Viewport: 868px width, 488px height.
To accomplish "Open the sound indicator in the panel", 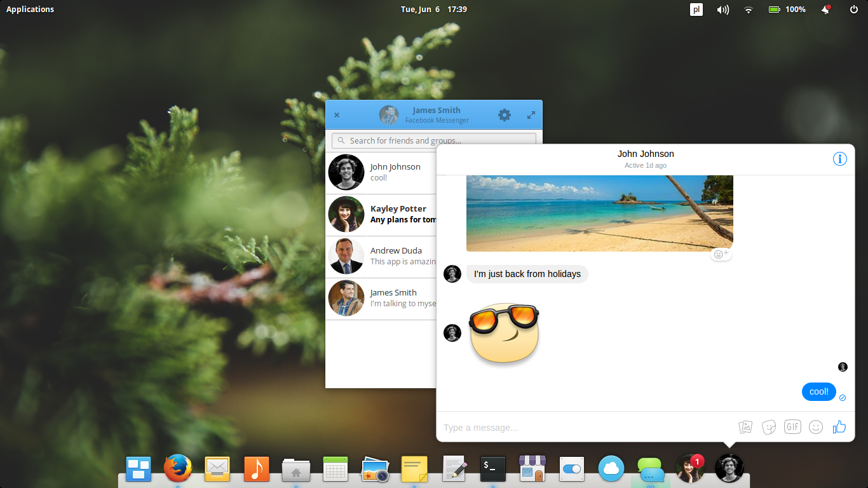I will (x=722, y=9).
